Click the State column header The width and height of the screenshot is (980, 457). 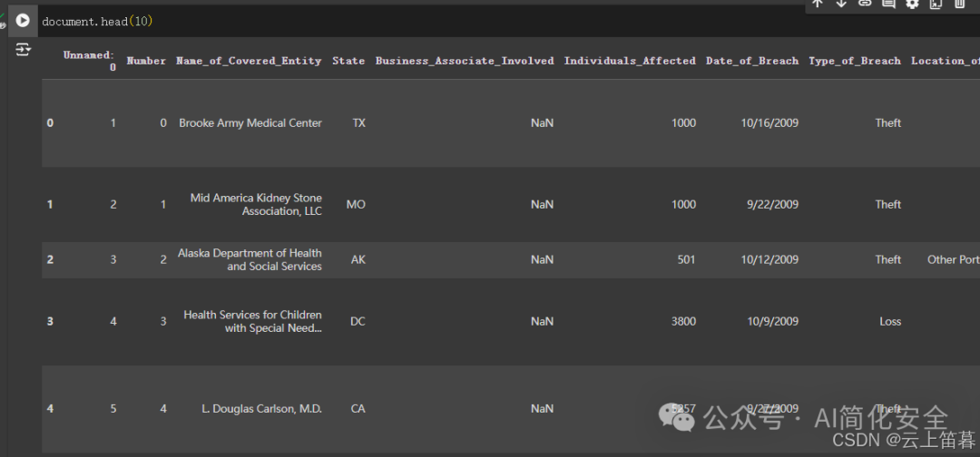coord(348,61)
